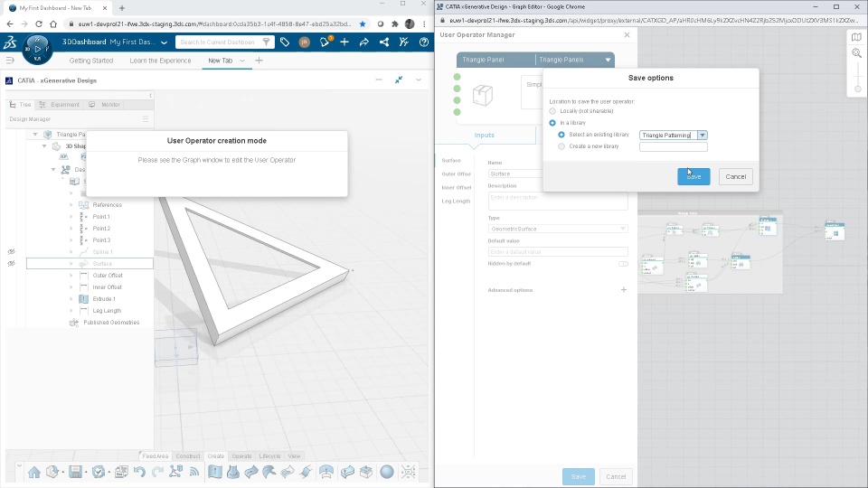Click the Save floppy disk icon
868x488 pixels.
click(75, 472)
